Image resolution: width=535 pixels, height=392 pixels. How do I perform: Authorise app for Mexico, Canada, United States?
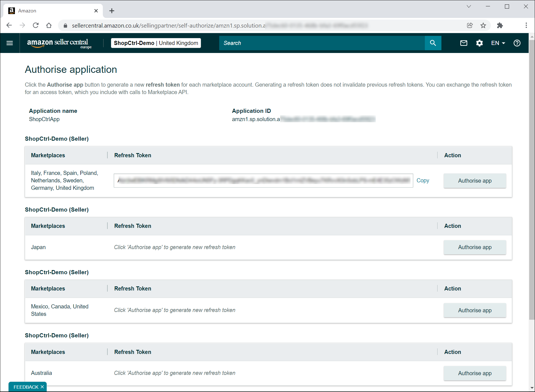475,310
